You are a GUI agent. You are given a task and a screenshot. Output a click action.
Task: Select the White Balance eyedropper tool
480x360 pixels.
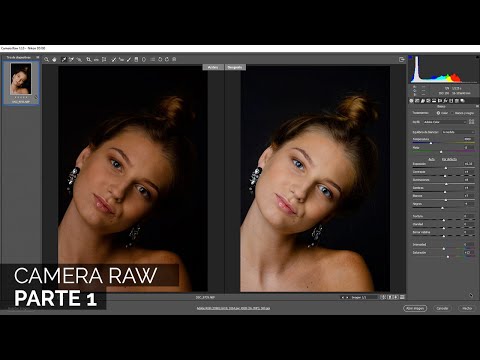64,59
